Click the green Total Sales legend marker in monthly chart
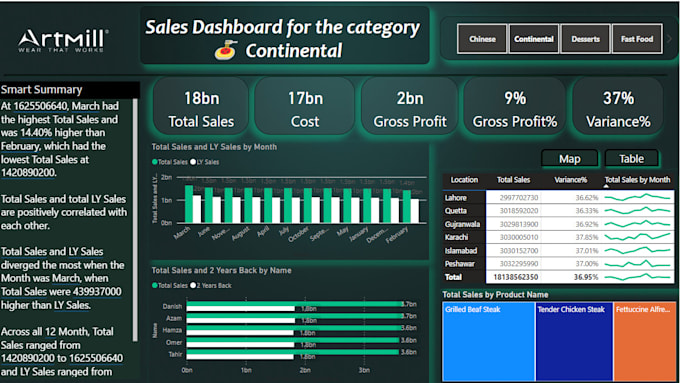This screenshot has height=383, width=680. coord(155,162)
